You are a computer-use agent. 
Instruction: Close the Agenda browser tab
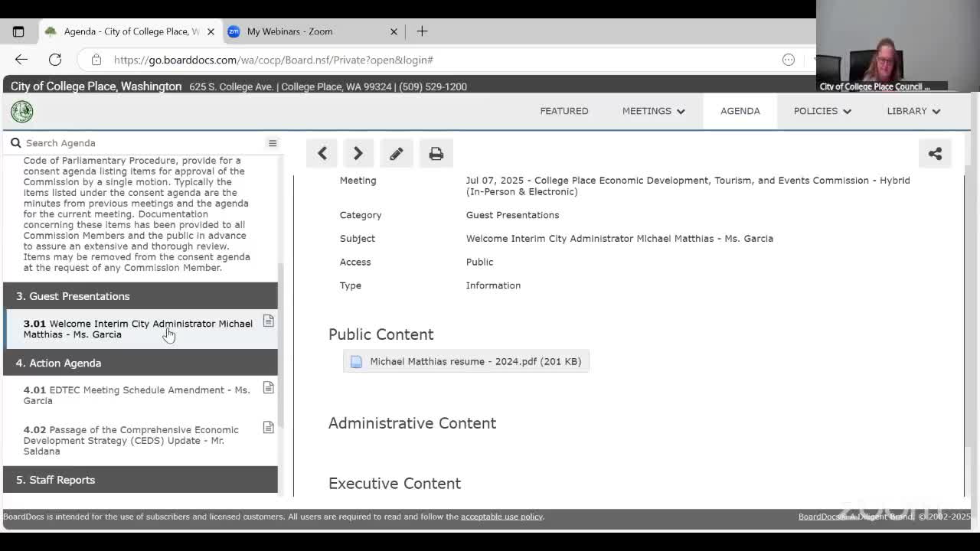click(x=211, y=31)
